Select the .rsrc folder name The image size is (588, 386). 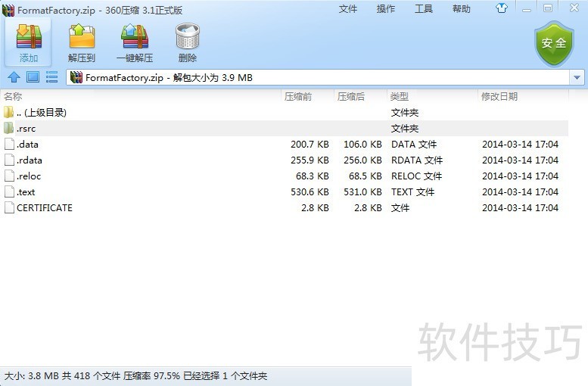coord(26,129)
